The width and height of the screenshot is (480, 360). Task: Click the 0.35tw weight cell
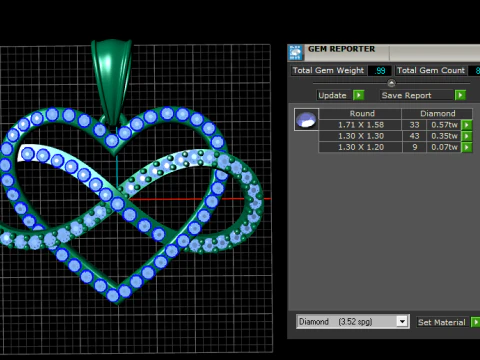point(444,136)
